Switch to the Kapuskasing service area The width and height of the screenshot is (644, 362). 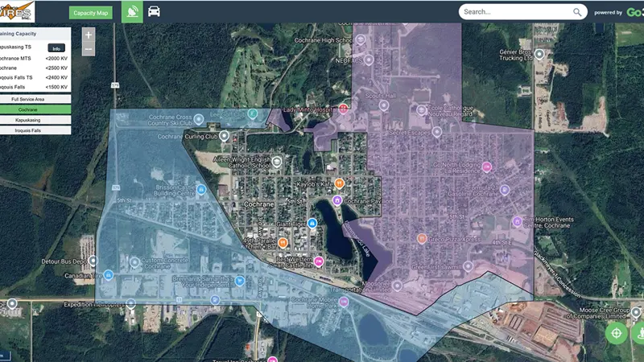coord(35,120)
